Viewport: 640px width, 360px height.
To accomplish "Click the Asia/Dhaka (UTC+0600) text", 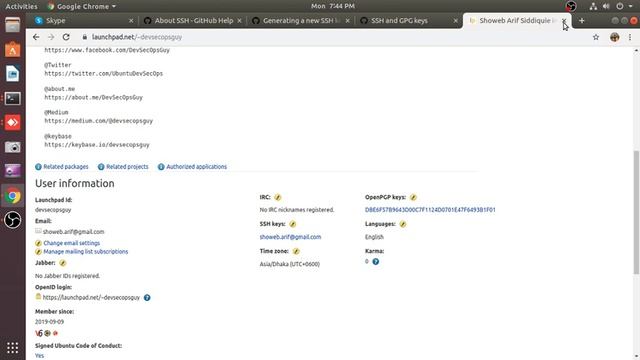I will click(x=290, y=264).
